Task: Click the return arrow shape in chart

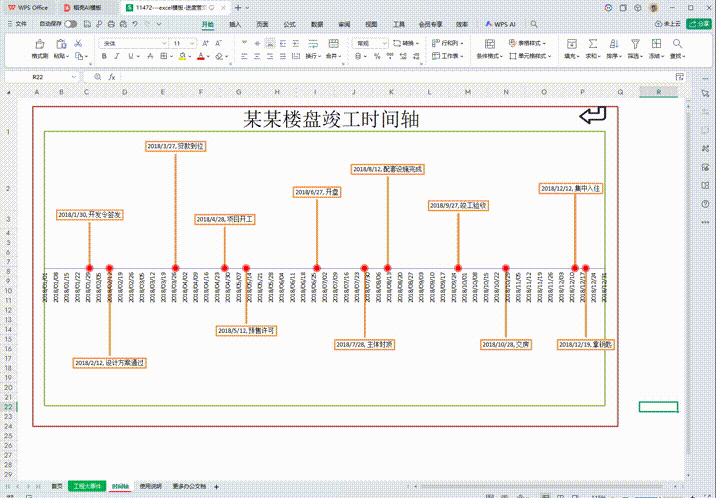Action: [593, 115]
